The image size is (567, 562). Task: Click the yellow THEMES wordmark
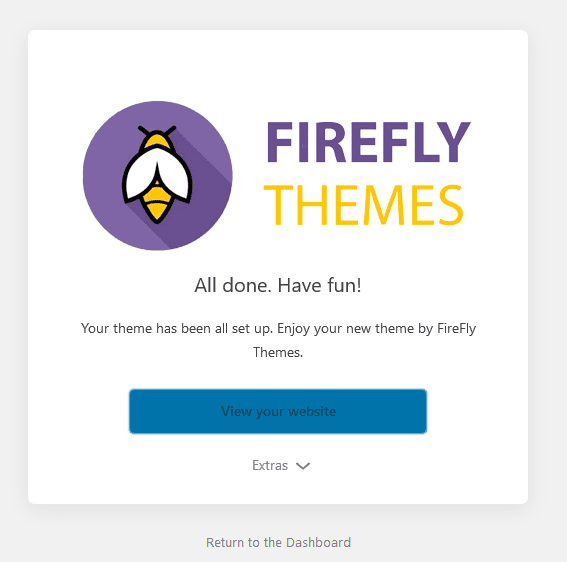(363, 205)
